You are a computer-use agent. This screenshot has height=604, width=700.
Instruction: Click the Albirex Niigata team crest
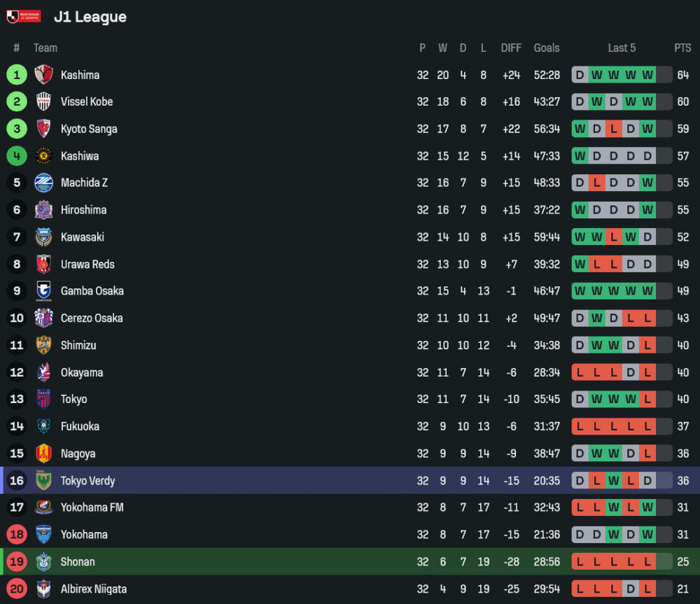click(43, 589)
